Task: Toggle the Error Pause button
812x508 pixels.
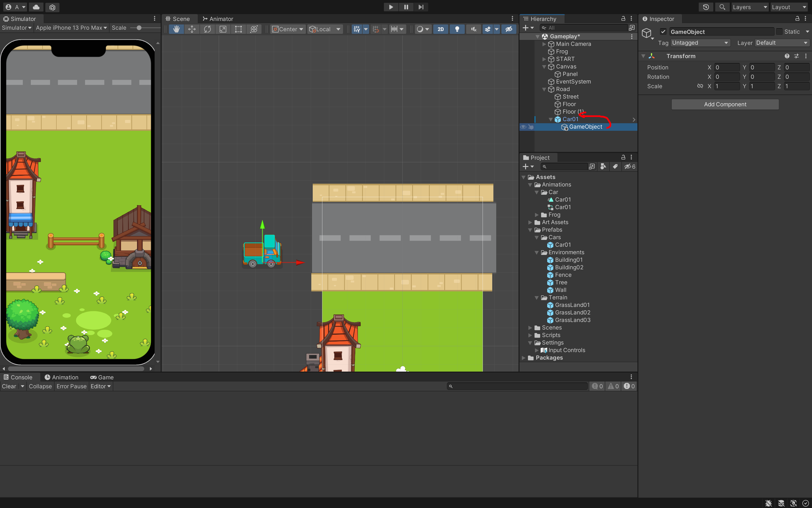Action: coord(71,386)
